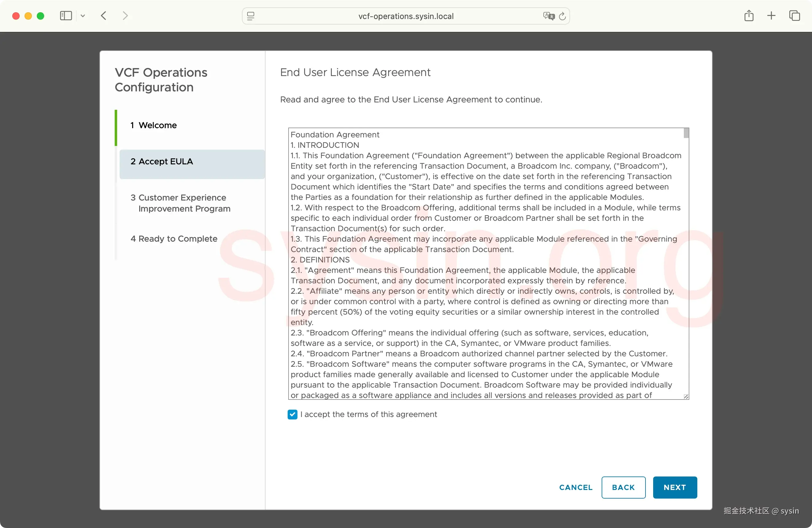The image size is (812, 528).
Task: Open the sidebar dropdown chevron
Action: 82,16
